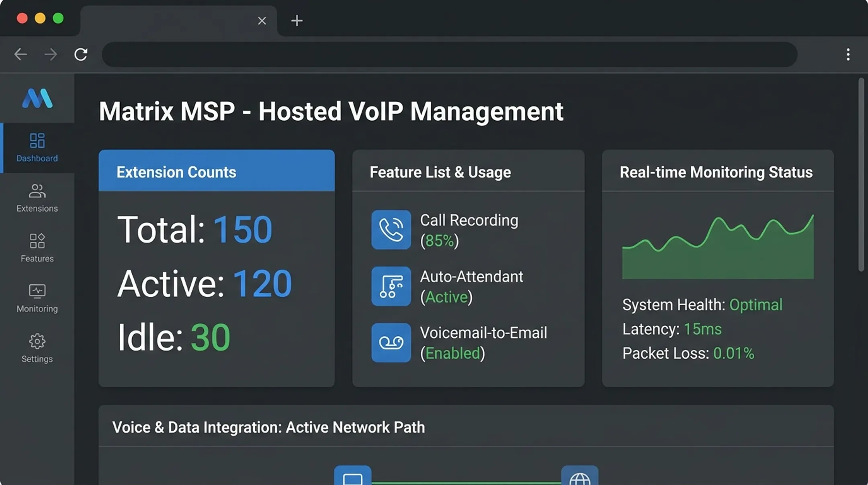Click the Matrix MSP page title

(x=331, y=111)
